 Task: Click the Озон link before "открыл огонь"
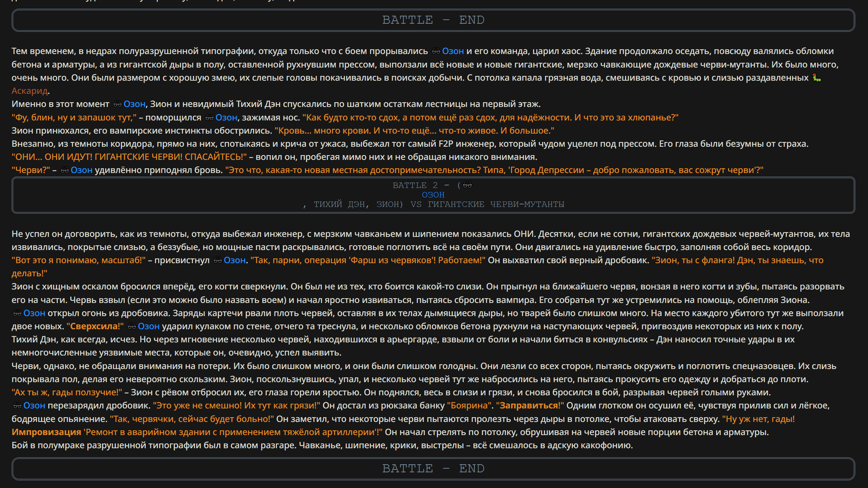(34, 313)
